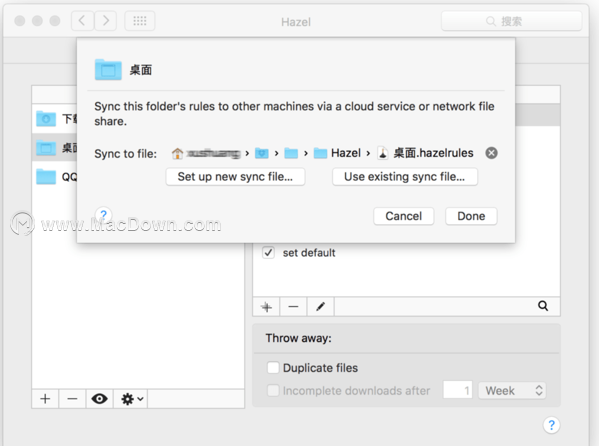Cancel the sync dialog

click(403, 216)
